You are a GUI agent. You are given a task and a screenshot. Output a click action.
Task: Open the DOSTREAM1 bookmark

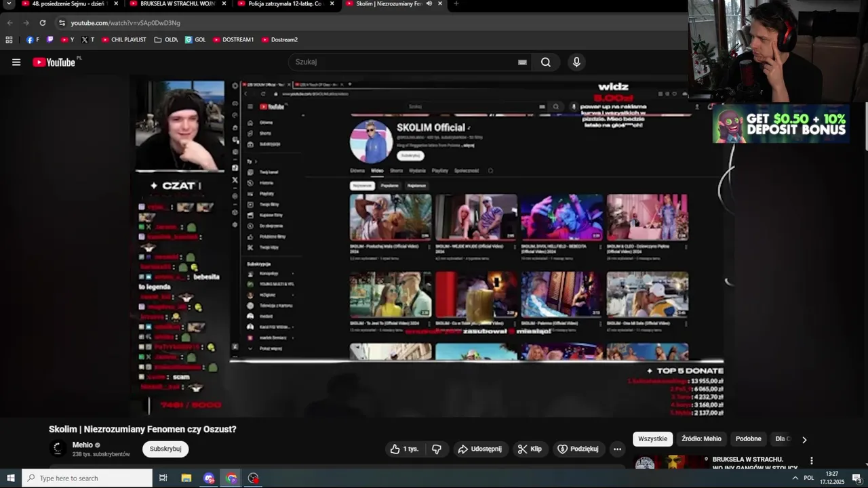[x=233, y=40]
